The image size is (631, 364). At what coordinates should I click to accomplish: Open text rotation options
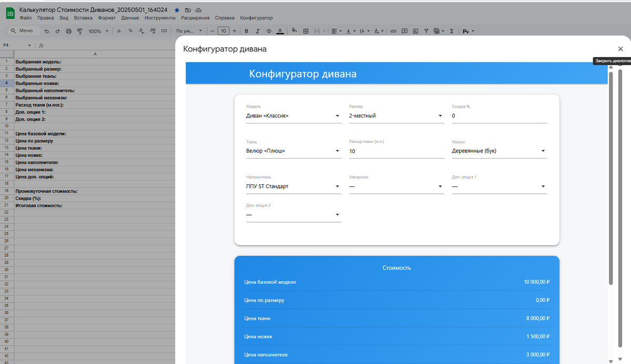(x=379, y=31)
